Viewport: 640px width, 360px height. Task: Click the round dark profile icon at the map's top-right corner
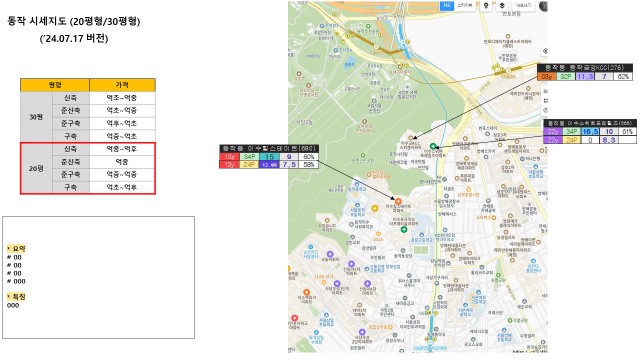click(543, 6)
